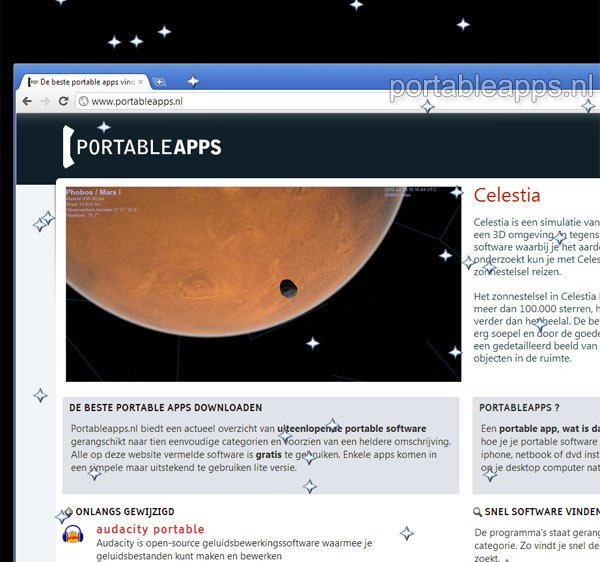
Task: Click the magnifier icon by 'Snel software vinden'
Action: (478, 511)
